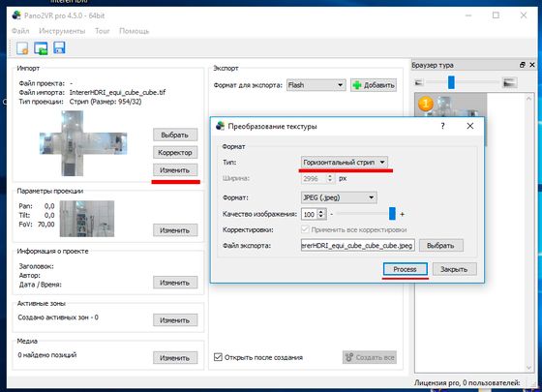Click the text 0 найдено позиций
This screenshot has width=542, height=392.
coord(47,355)
